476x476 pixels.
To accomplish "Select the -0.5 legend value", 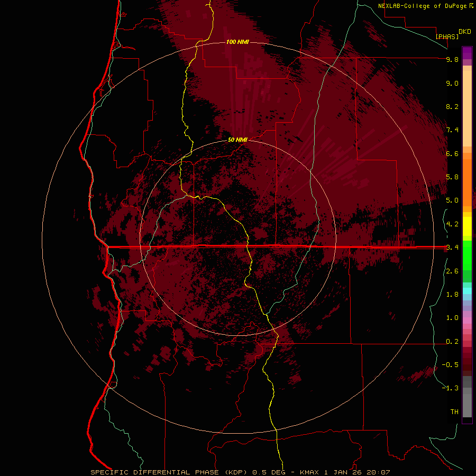I will [x=450, y=365].
